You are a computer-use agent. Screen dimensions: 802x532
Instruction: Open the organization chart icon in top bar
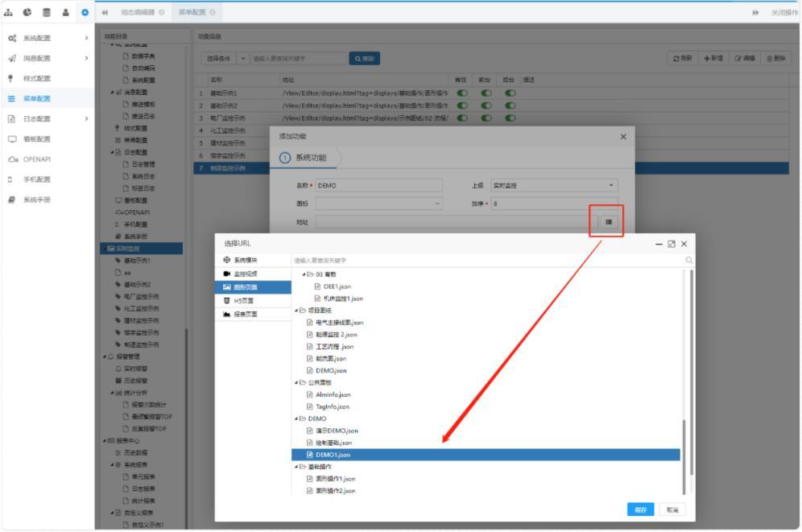[x=8, y=12]
